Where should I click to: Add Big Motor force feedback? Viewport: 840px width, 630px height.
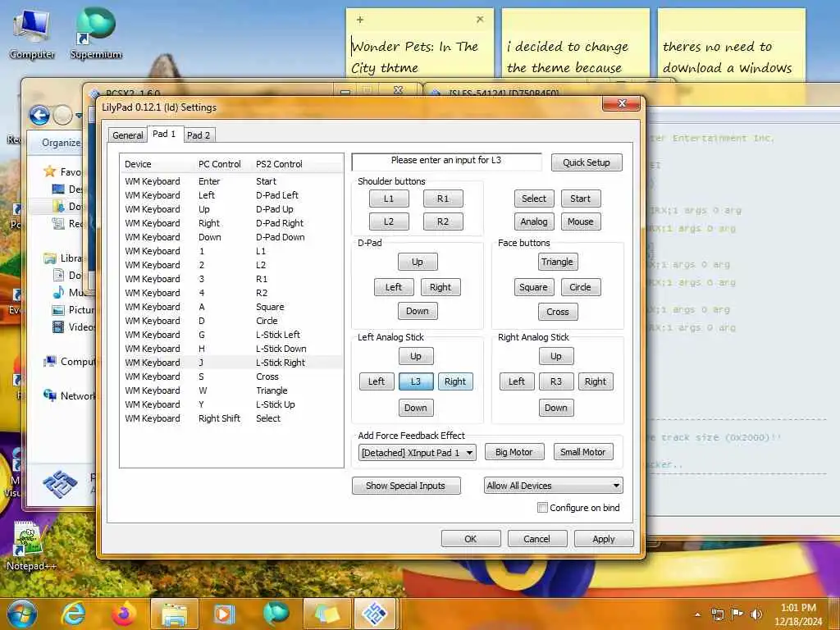tap(514, 452)
